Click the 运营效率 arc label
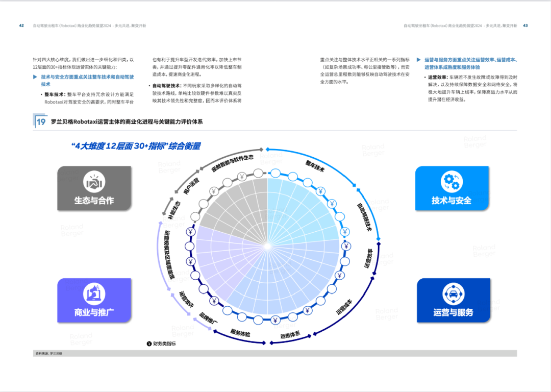Screen dimensions: 551x392 369,259
